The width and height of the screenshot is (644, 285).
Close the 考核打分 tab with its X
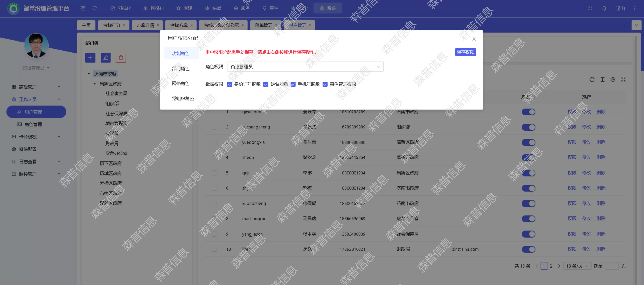[124, 25]
